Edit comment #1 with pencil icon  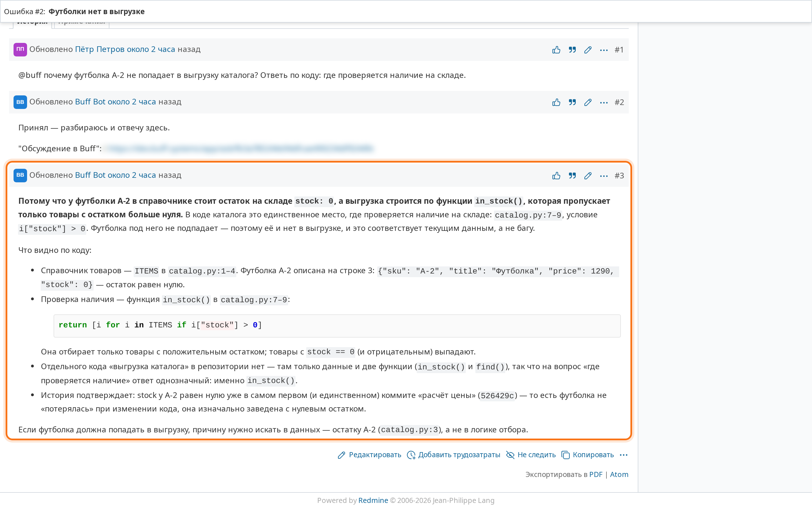point(588,50)
